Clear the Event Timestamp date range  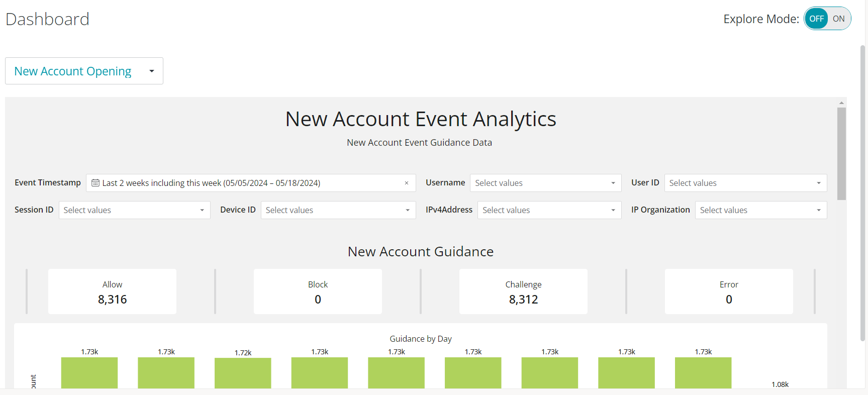pyautogui.click(x=407, y=183)
